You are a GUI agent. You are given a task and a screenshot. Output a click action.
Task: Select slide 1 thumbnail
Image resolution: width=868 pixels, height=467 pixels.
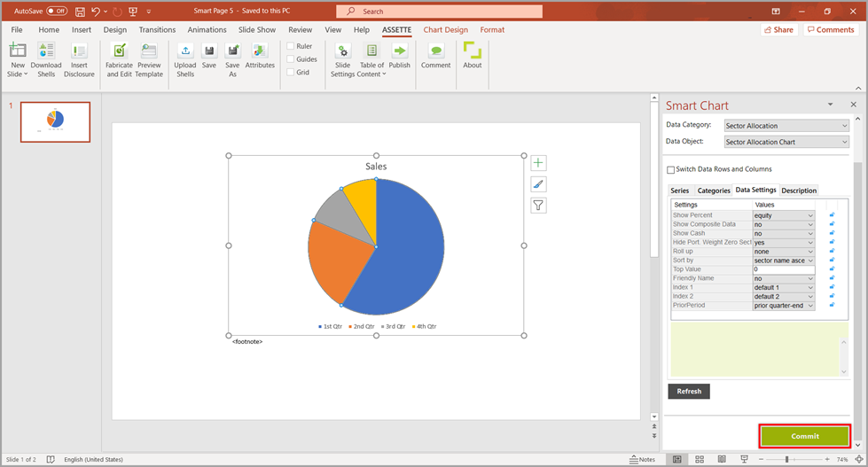55,121
